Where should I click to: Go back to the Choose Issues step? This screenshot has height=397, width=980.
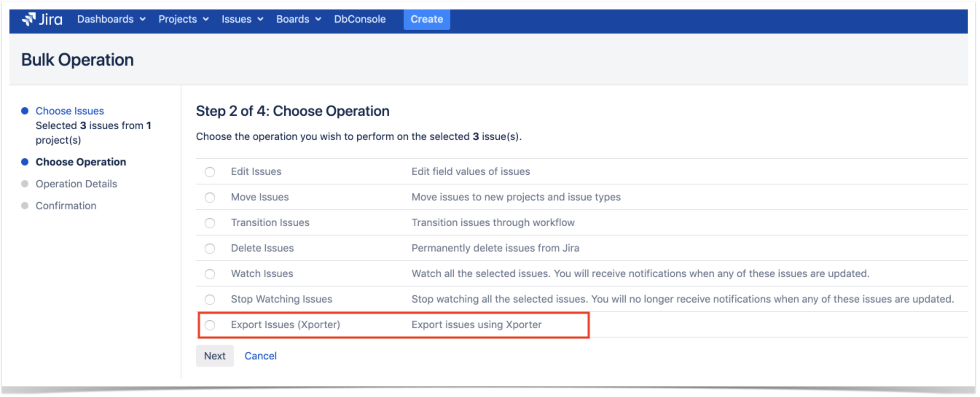click(x=70, y=111)
